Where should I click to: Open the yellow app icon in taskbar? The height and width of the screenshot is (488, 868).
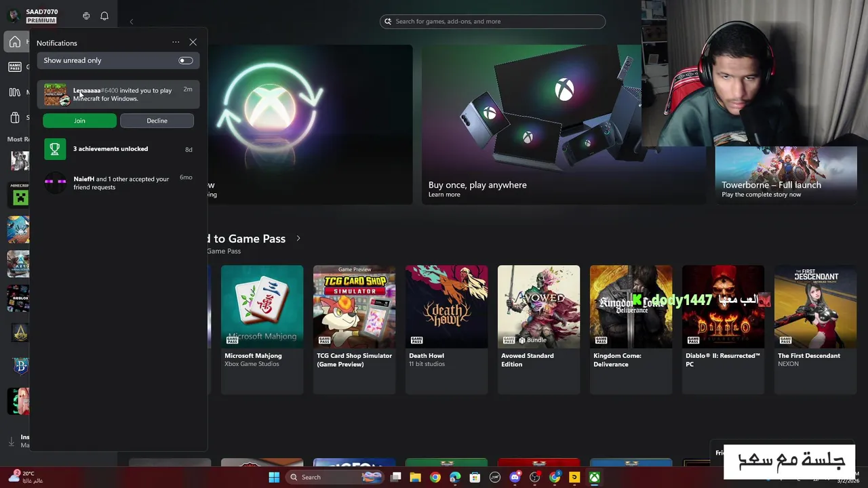[574, 477]
